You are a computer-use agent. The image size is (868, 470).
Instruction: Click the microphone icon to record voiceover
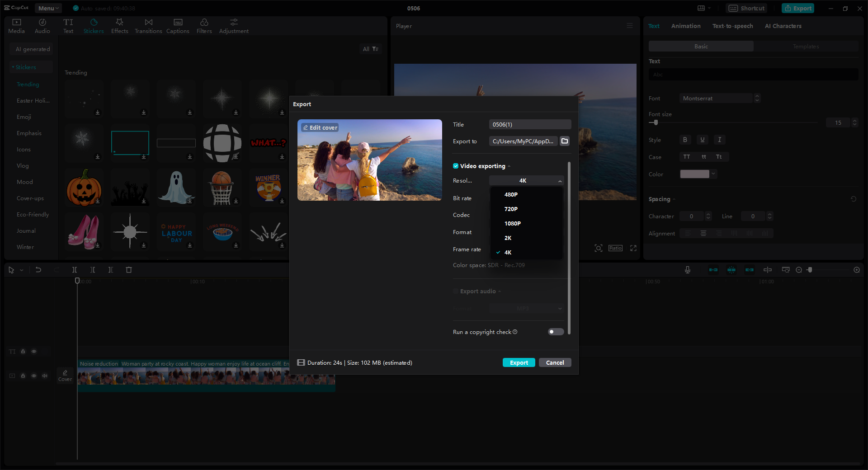(687, 270)
